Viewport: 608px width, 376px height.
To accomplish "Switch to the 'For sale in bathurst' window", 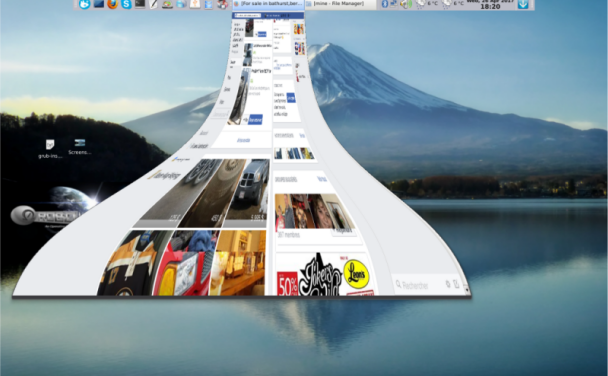I will (x=268, y=4).
